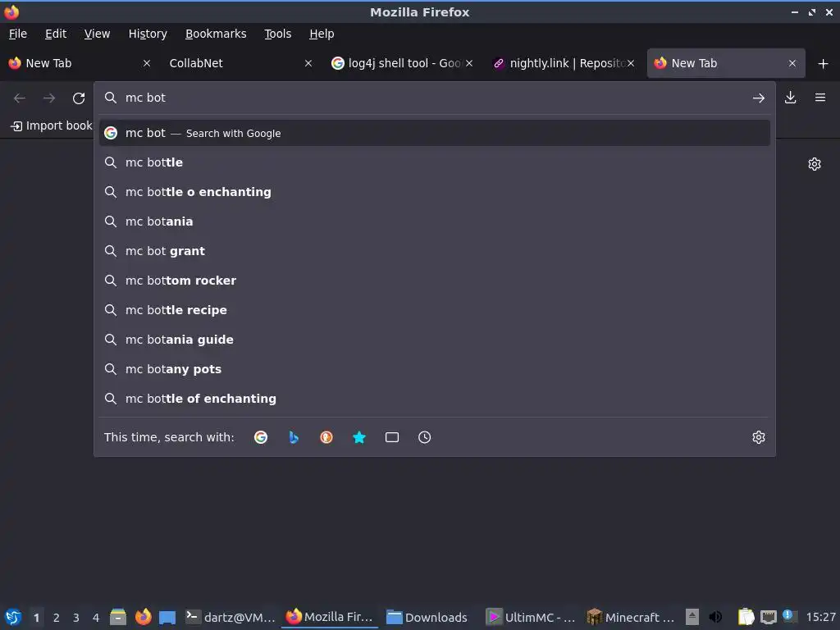Click the removable media eject tray icon

pyautogui.click(x=692, y=617)
